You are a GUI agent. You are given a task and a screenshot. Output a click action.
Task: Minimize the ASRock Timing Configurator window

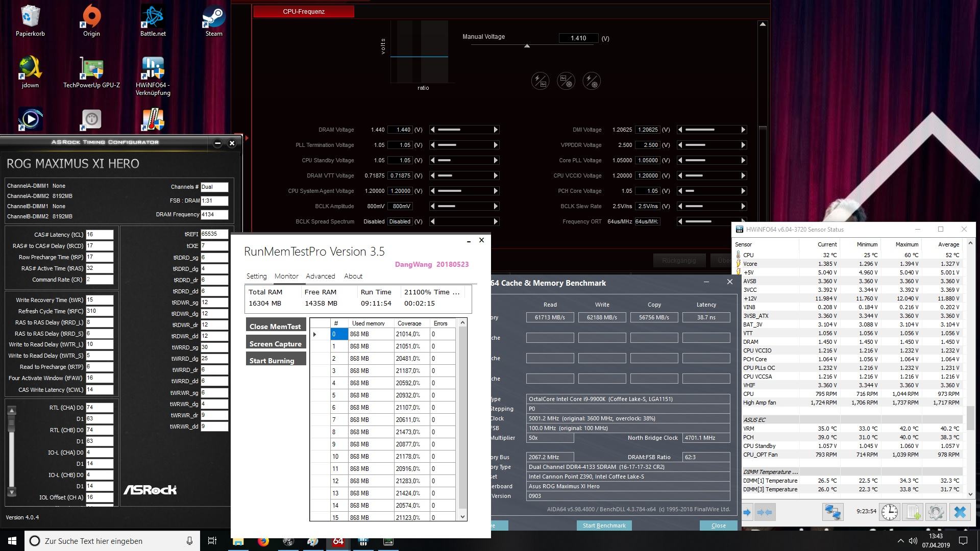click(x=217, y=143)
